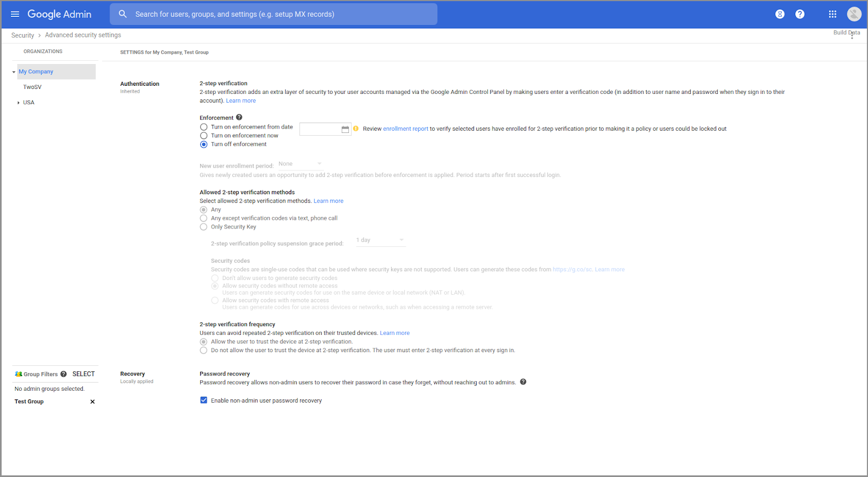Select Don't allow users to generate security codes
Screen dimensions: 868x477
tap(215, 278)
